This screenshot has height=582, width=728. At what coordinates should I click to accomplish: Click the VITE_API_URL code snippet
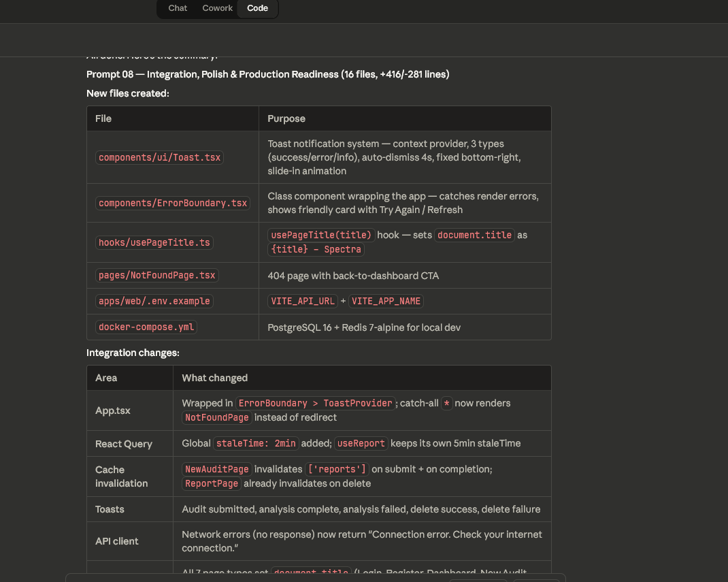coord(303,301)
